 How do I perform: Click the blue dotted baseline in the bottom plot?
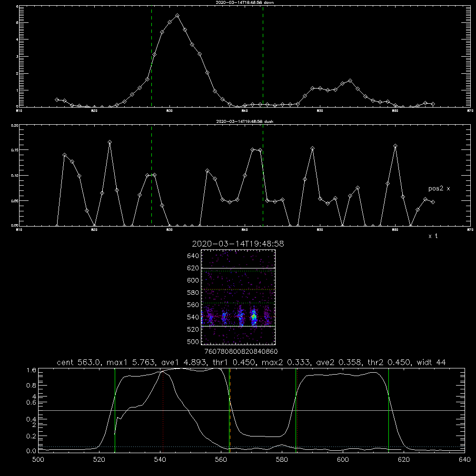point(251,446)
